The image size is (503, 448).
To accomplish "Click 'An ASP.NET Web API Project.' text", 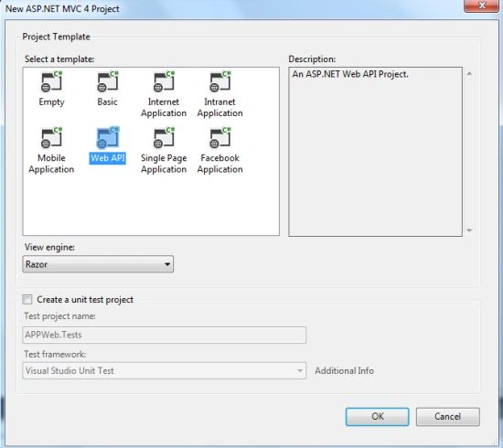I will tap(350, 74).
